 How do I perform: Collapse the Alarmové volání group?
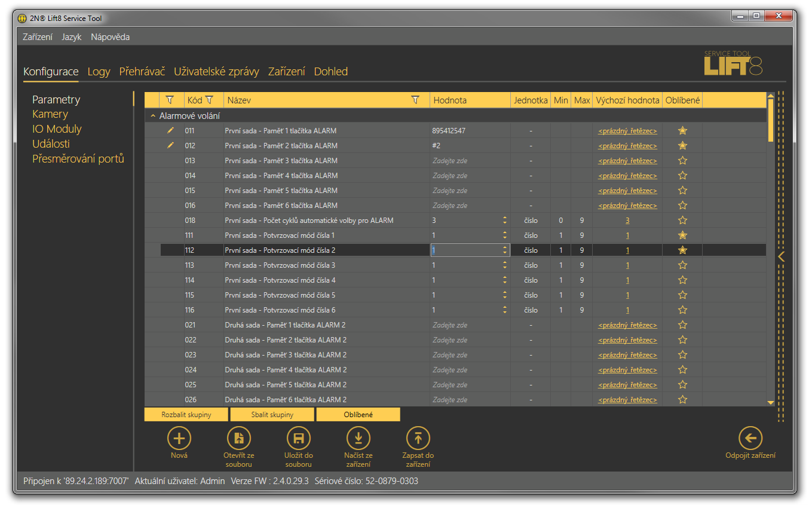(x=153, y=116)
